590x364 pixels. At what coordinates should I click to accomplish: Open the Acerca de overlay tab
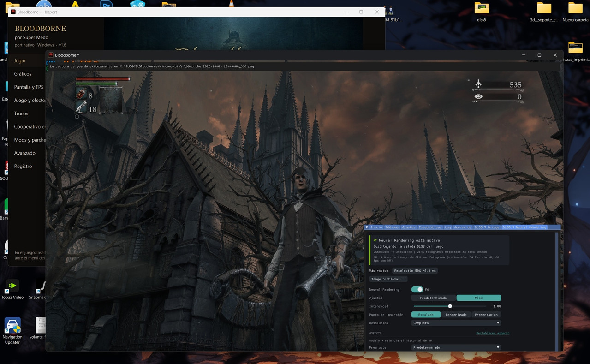click(x=463, y=227)
